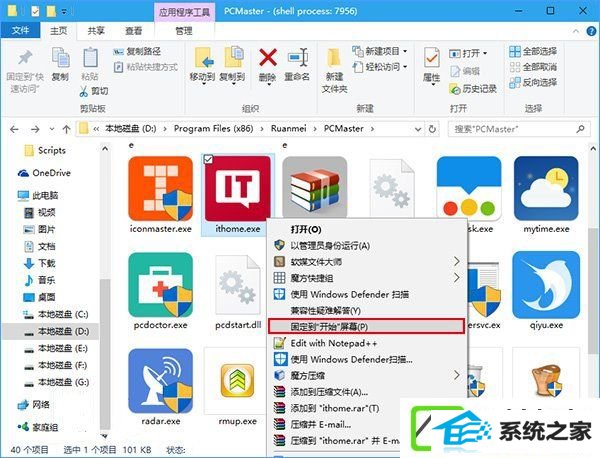Select 本地磁盘 (E:) in navigation pane

tap(56, 349)
